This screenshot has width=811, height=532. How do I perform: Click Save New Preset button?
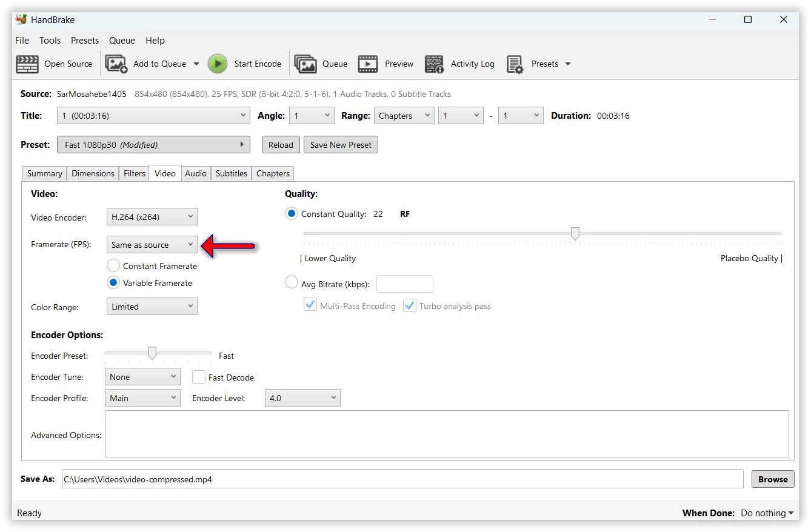341,145
